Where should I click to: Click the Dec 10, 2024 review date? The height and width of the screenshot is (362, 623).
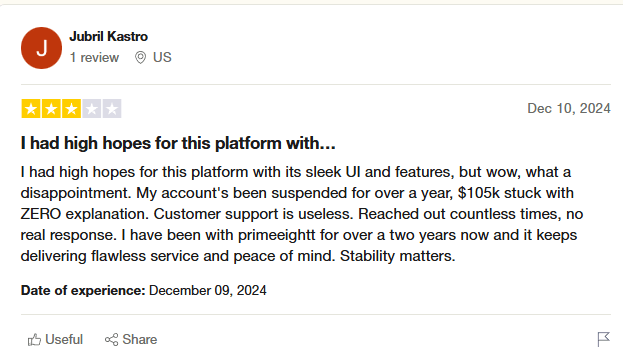click(569, 108)
